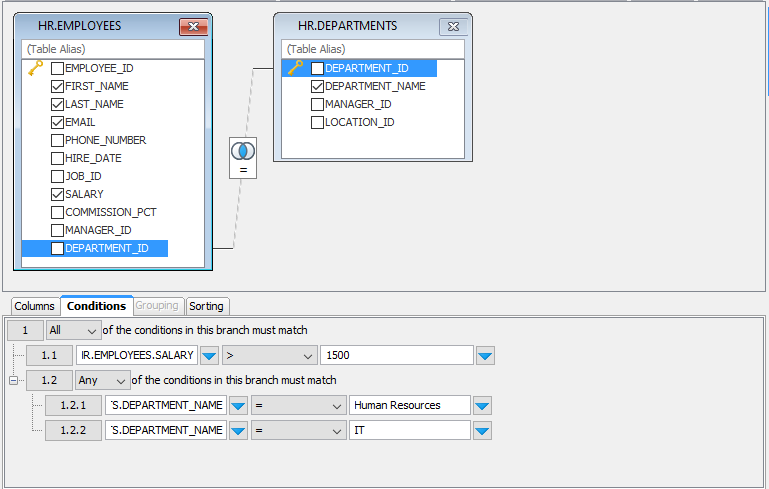This screenshot has width=769, height=489.
Task: Close the HR.EMPLOYEES table window
Action: click(192, 26)
